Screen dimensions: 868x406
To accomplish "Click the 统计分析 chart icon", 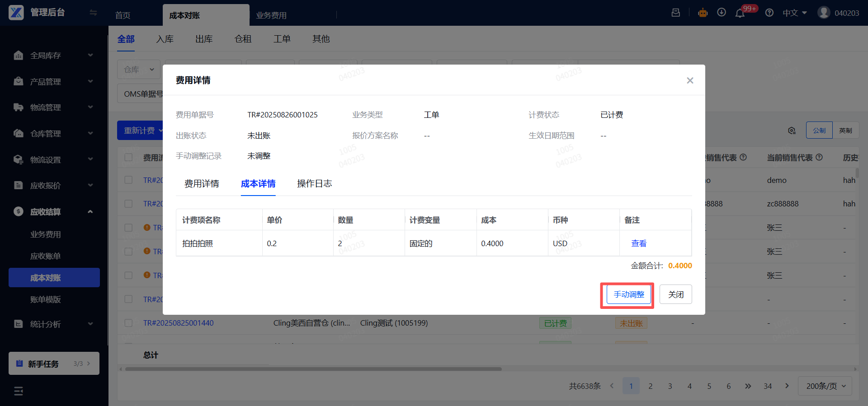I will coord(19,324).
